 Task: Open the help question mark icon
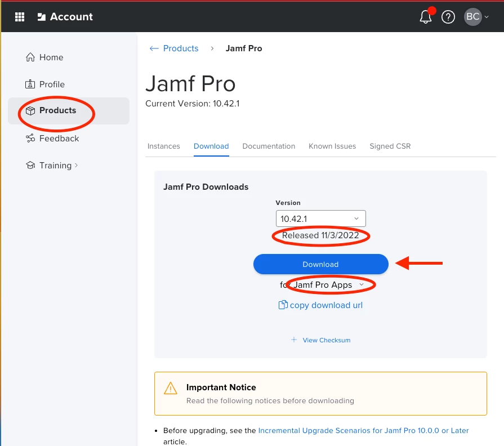[448, 17]
